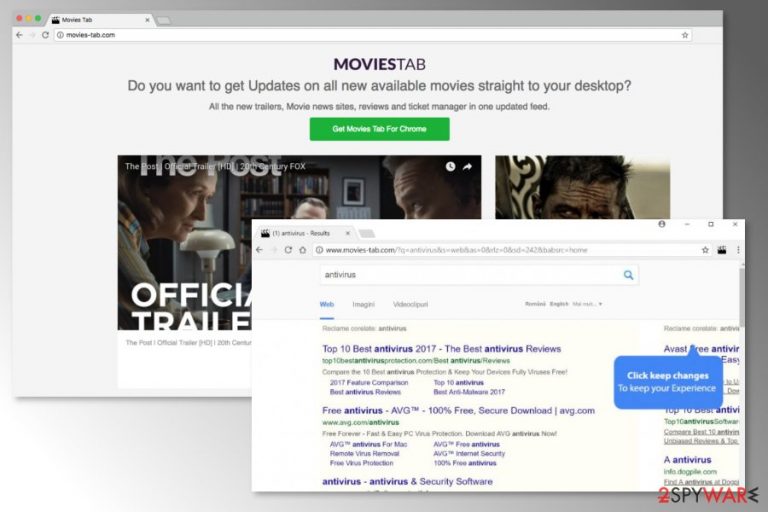Image resolution: width=768 pixels, height=512 pixels.
Task: Click MOVIESTAB logo heading
Action: click(x=379, y=64)
